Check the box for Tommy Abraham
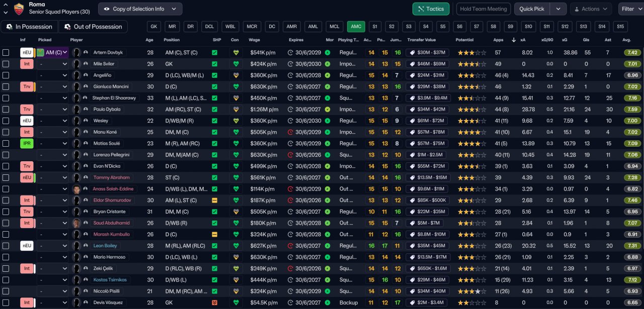The image size is (644, 309). [6, 177]
